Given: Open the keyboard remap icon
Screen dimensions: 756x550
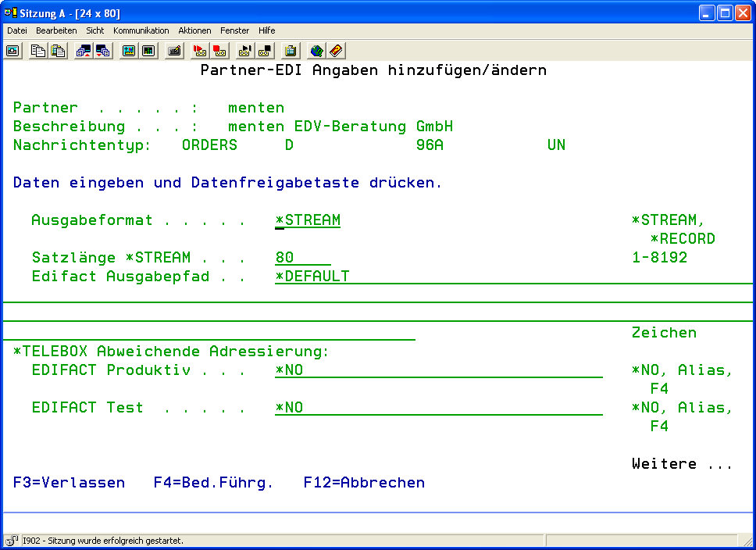Looking at the screenshot, I should [174, 51].
